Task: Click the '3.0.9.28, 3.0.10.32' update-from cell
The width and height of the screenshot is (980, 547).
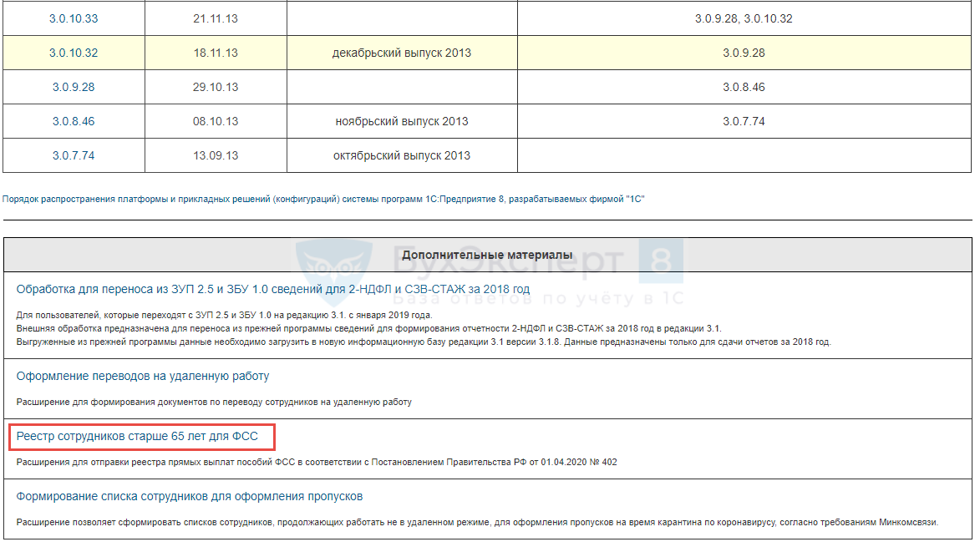Action: (x=743, y=18)
